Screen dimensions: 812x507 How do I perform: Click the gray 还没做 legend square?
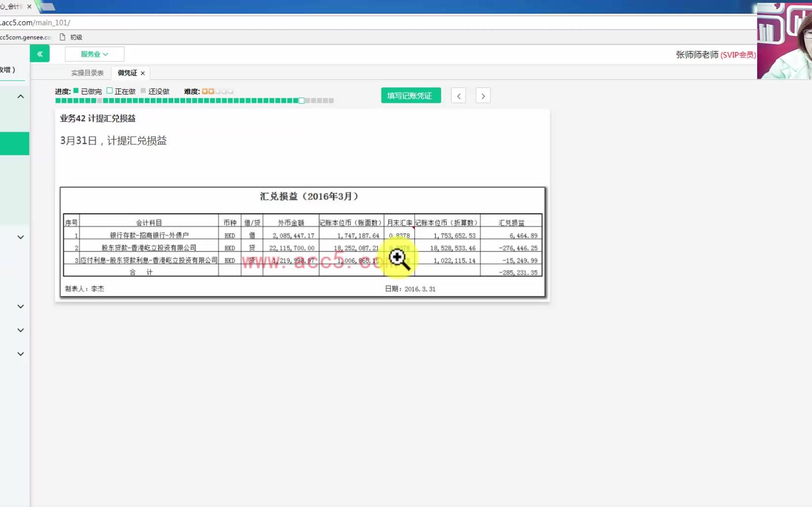[x=142, y=91]
